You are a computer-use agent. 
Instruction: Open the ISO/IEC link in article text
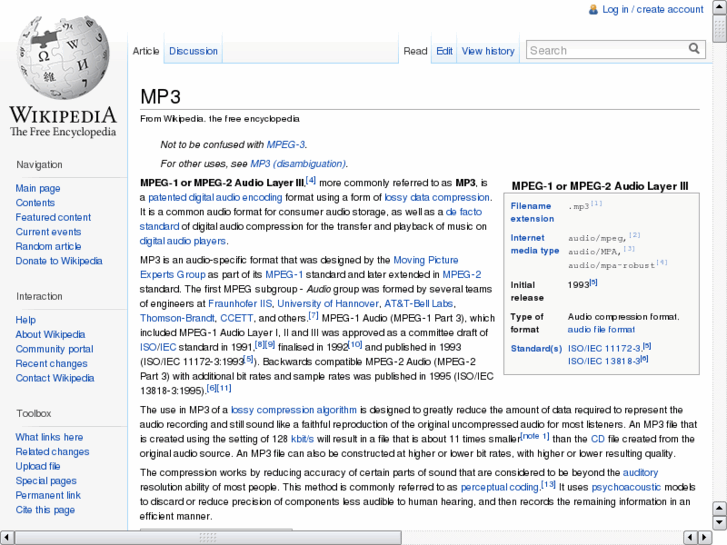coord(158,347)
